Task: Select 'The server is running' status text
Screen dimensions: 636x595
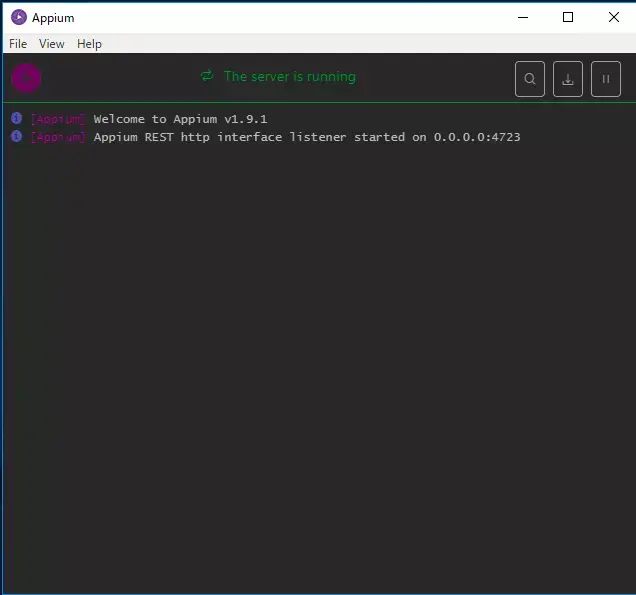Action: tap(290, 76)
